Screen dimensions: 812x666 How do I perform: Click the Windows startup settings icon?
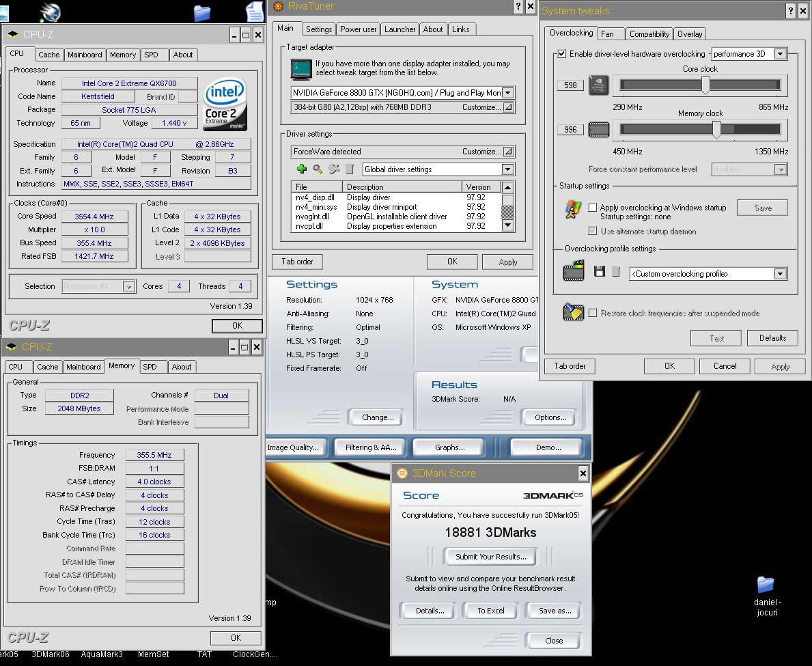pos(572,209)
